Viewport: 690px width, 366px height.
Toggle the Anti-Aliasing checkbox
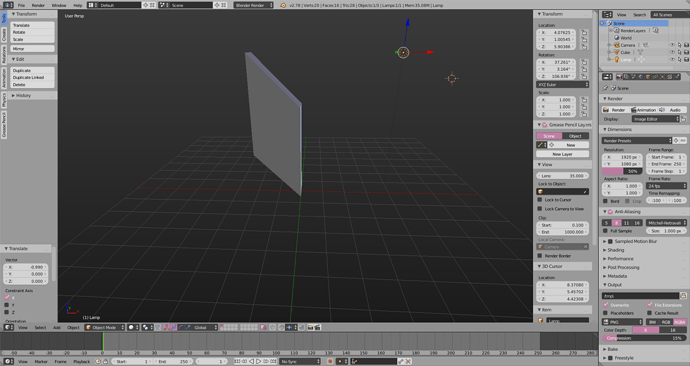click(x=610, y=212)
